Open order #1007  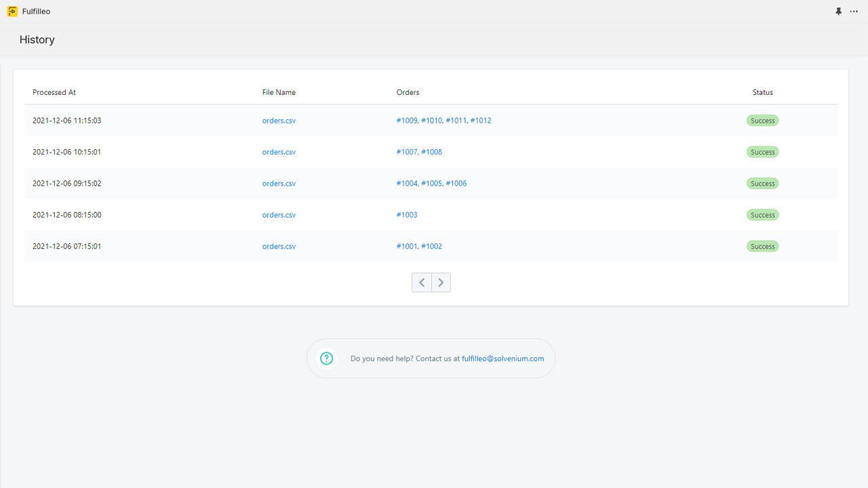406,152
